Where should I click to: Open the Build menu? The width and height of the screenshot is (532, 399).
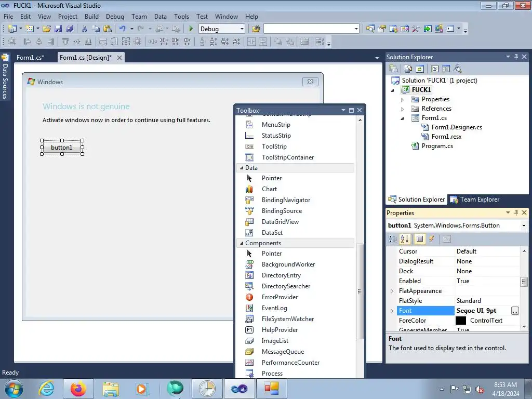91,16
